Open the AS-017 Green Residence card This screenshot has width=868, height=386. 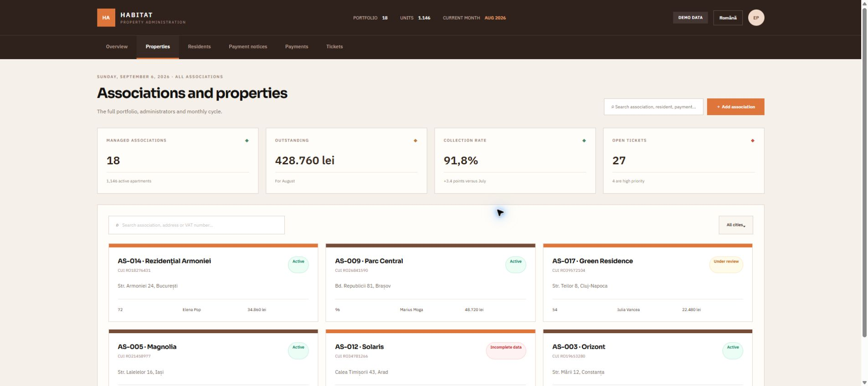click(647, 283)
